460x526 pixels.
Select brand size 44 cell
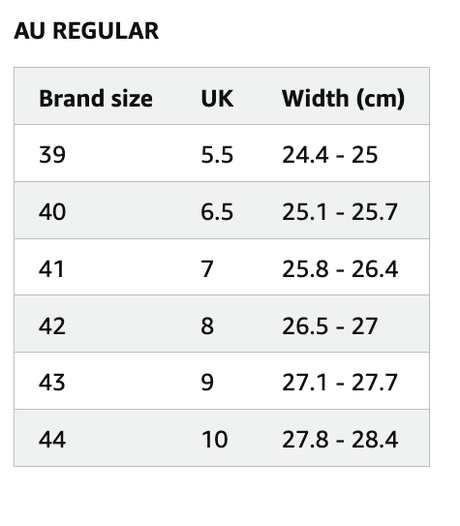tap(52, 440)
